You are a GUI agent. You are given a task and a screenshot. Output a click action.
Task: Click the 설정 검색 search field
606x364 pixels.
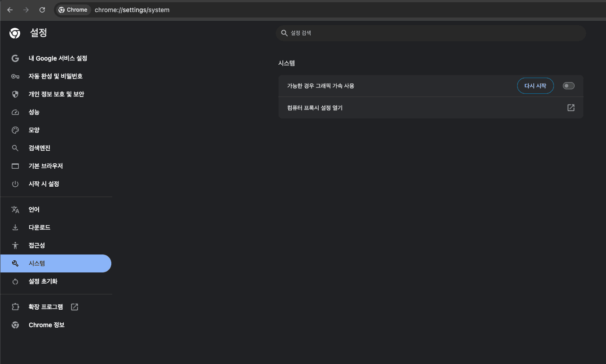click(x=431, y=33)
